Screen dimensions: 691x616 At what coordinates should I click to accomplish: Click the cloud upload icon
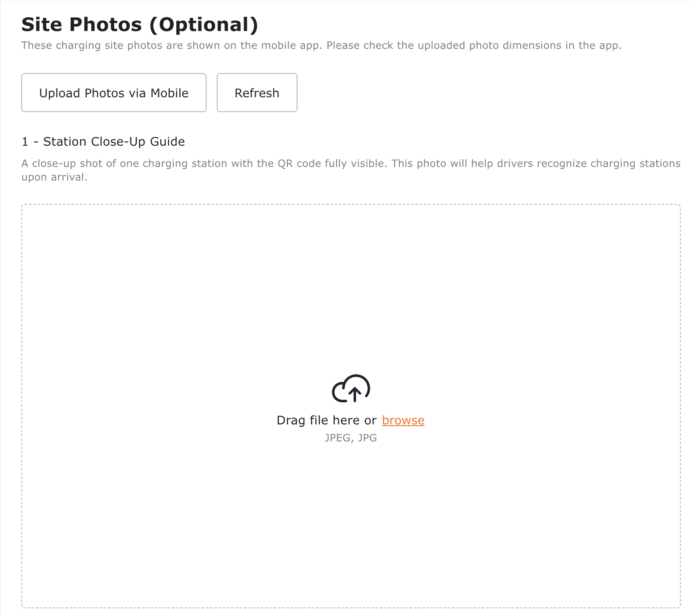click(351, 388)
